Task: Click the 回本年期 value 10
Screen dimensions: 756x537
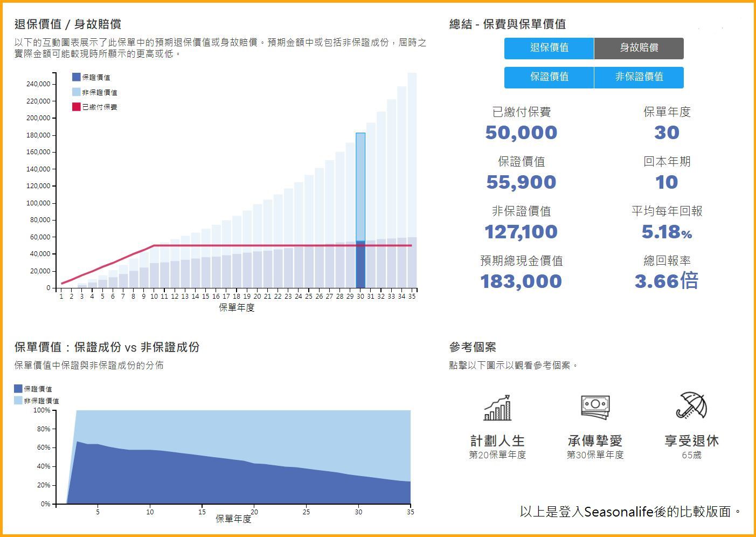Action: 667,182
